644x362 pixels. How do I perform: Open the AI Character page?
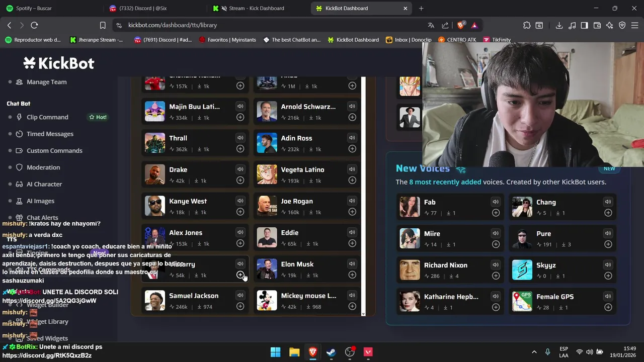44,184
